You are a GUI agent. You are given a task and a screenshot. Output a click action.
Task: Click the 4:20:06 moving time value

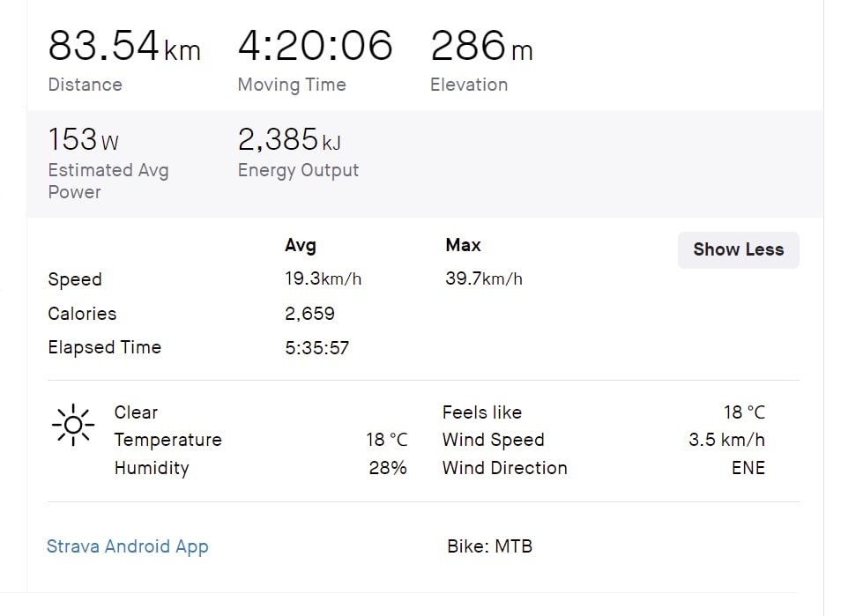click(315, 46)
